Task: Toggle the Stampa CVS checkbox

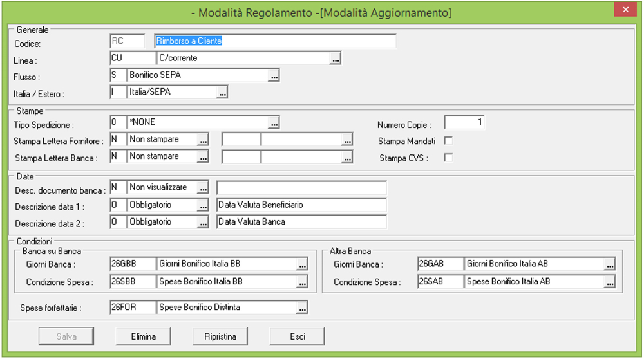Action: pos(448,158)
